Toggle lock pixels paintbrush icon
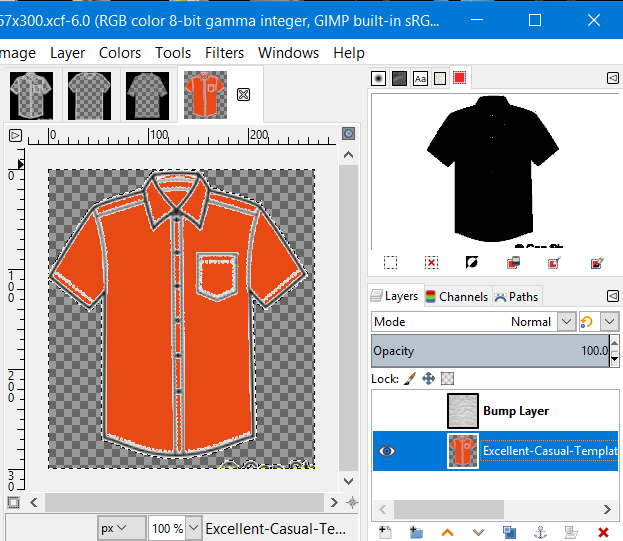Screen dimensions: 623x541 pyautogui.click(x=409, y=379)
